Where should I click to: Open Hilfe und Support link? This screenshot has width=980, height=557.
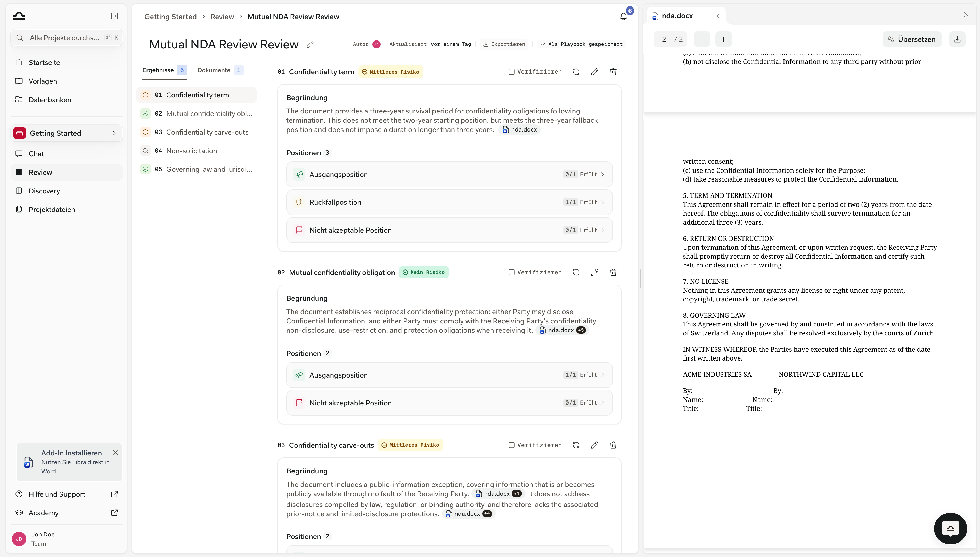(67, 494)
